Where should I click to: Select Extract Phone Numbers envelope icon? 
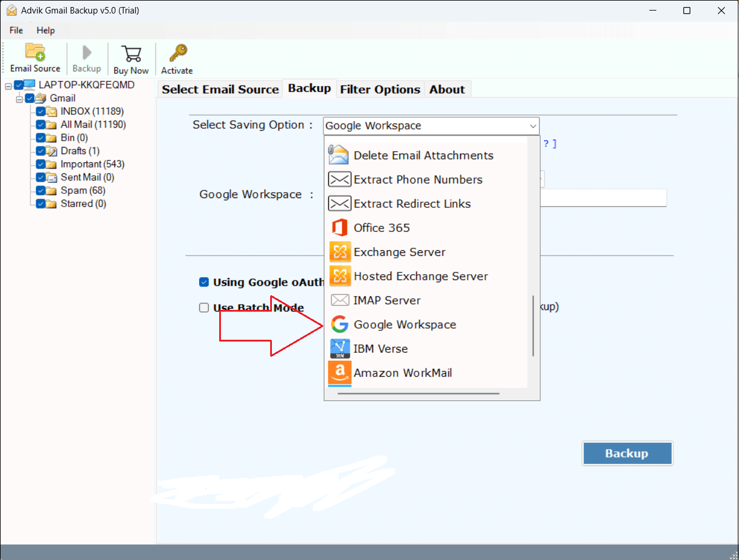coord(340,179)
